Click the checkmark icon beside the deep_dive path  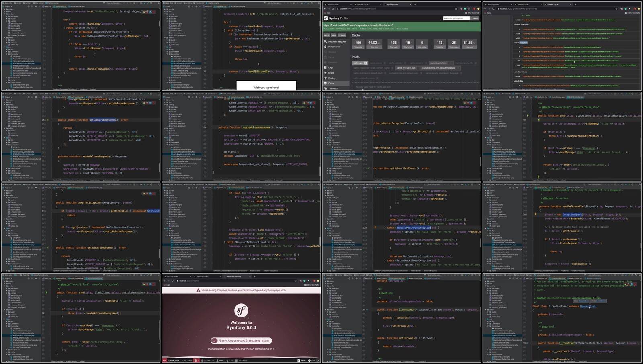coord(215,341)
